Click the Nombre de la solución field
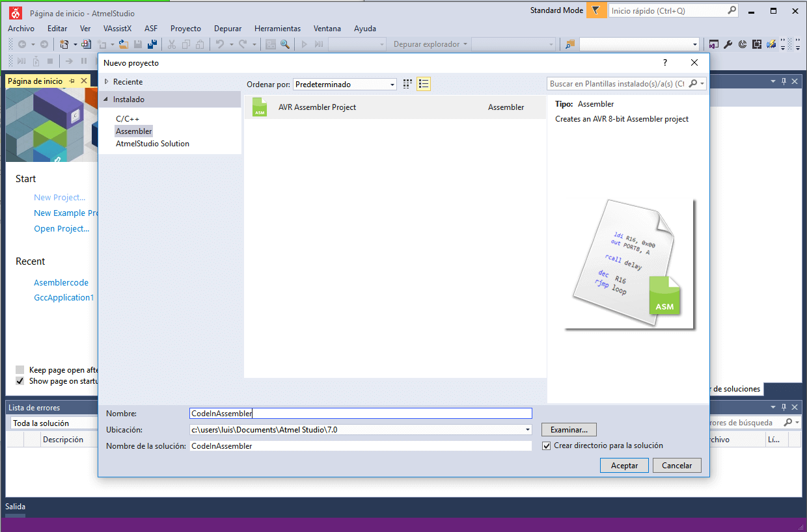 tap(361, 446)
